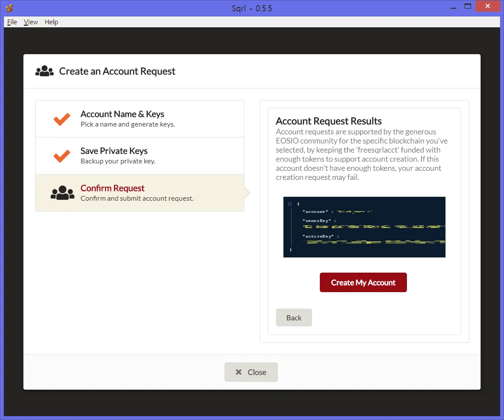Click the Account Request Results heading
Viewport: 504px width, 420px height.
pyautogui.click(x=328, y=121)
